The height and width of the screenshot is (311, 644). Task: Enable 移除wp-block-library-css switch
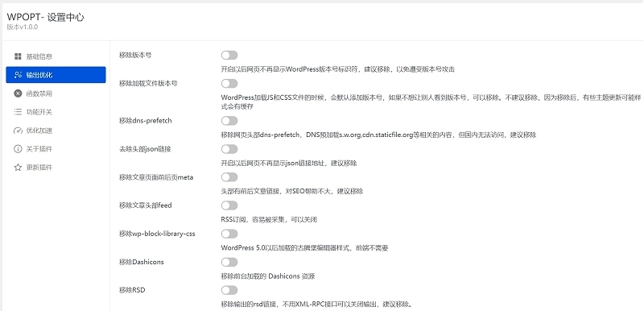(x=229, y=234)
